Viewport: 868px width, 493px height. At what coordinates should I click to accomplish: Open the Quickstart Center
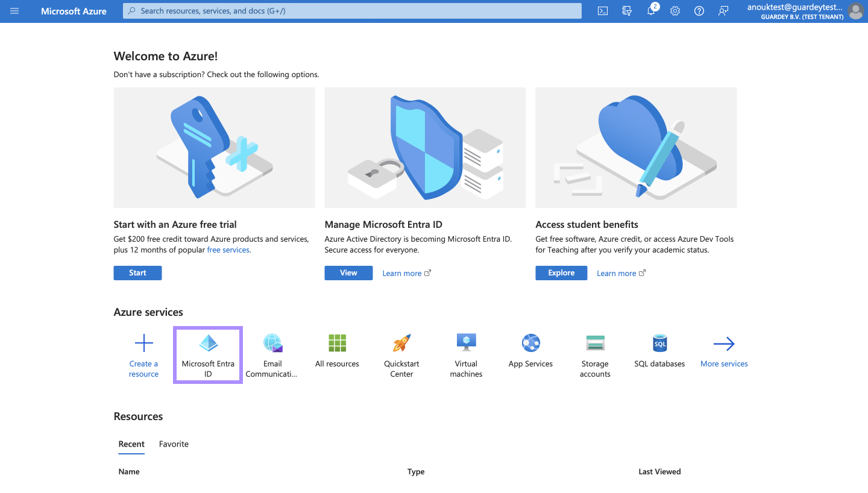tap(401, 354)
